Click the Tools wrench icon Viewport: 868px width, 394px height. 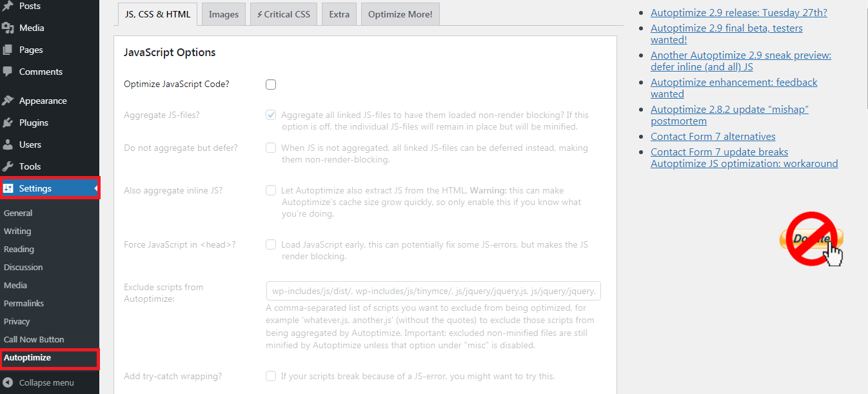[x=8, y=166]
